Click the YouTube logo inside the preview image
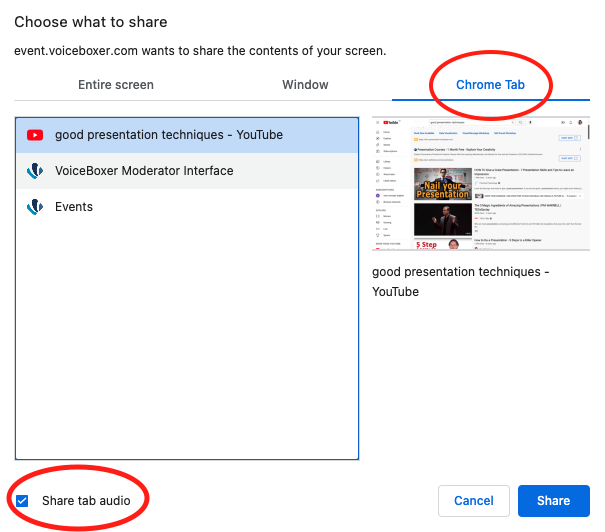Viewport: 605px width, 532px height. pyautogui.click(x=390, y=122)
